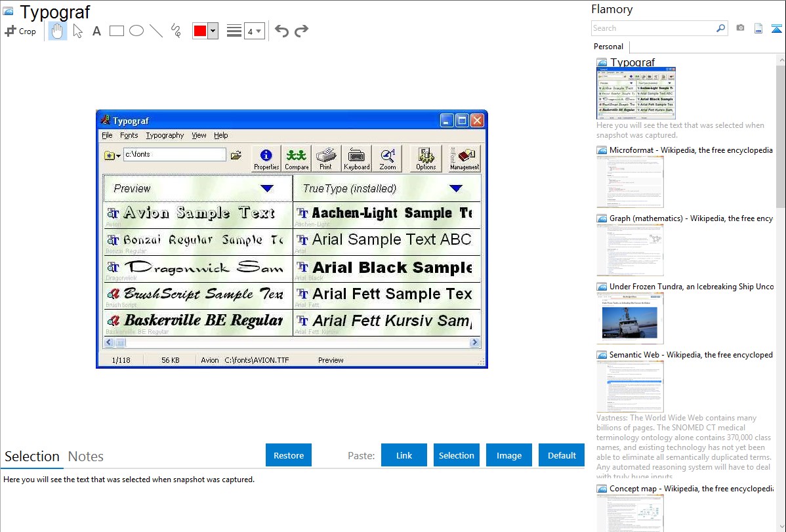Viewport: 786px width, 532px height.
Task: Click the line thickness icon
Action: [234, 31]
